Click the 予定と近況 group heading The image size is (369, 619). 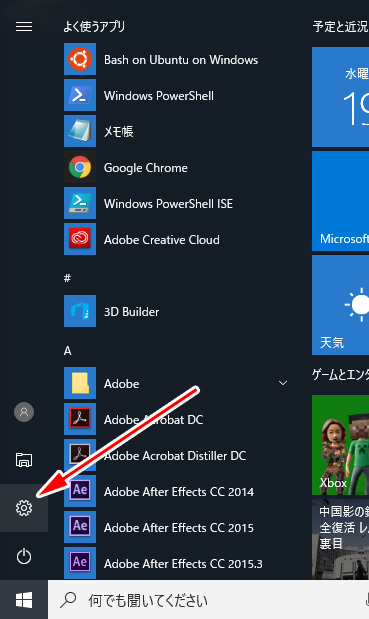pyautogui.click(x=340, y=26)
